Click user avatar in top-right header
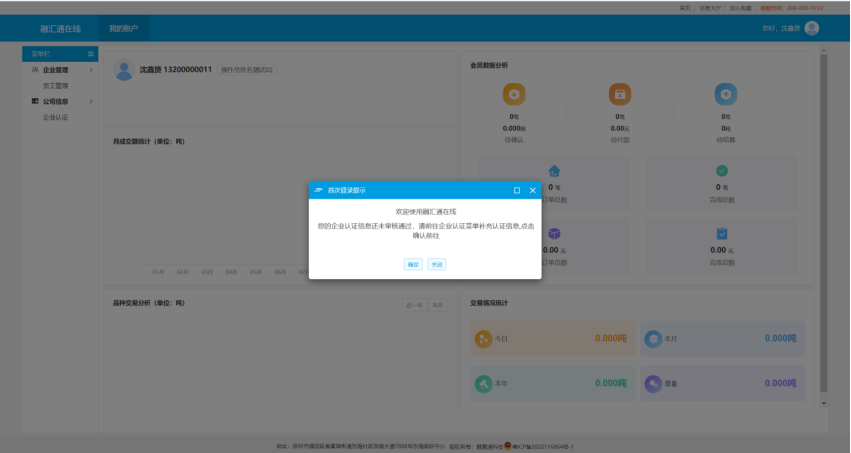 pos(812,28)
